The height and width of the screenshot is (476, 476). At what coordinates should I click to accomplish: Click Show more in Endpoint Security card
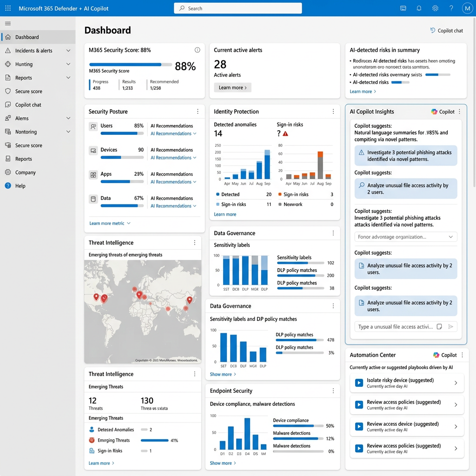[223, 463]
